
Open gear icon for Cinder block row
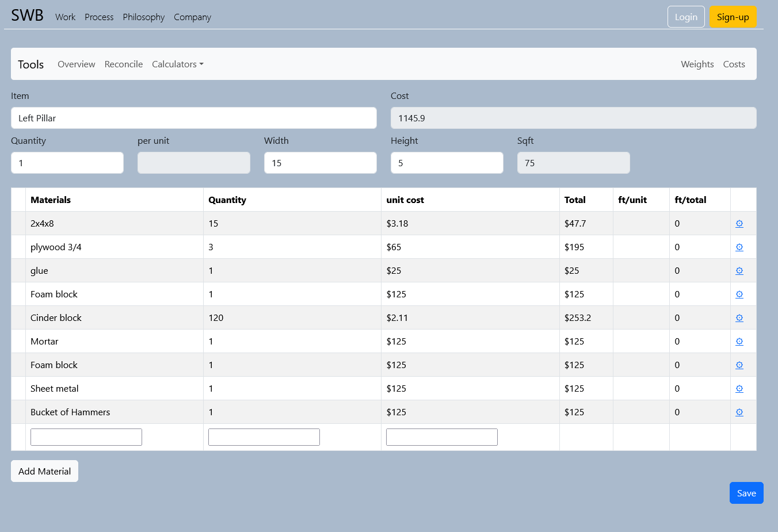(739, 318)
